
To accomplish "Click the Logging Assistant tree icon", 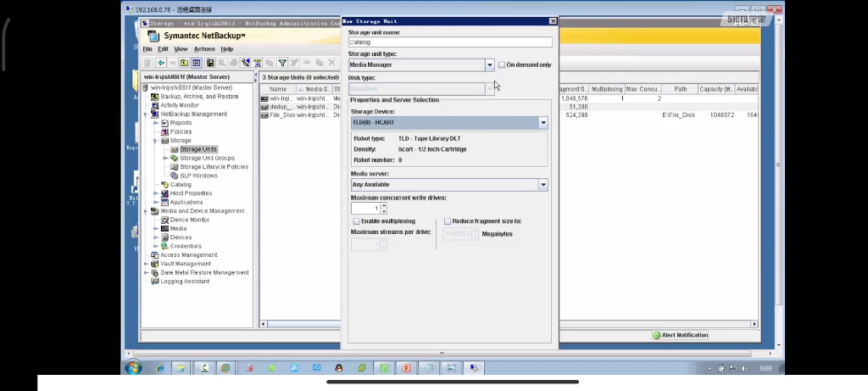I will 155,282.
